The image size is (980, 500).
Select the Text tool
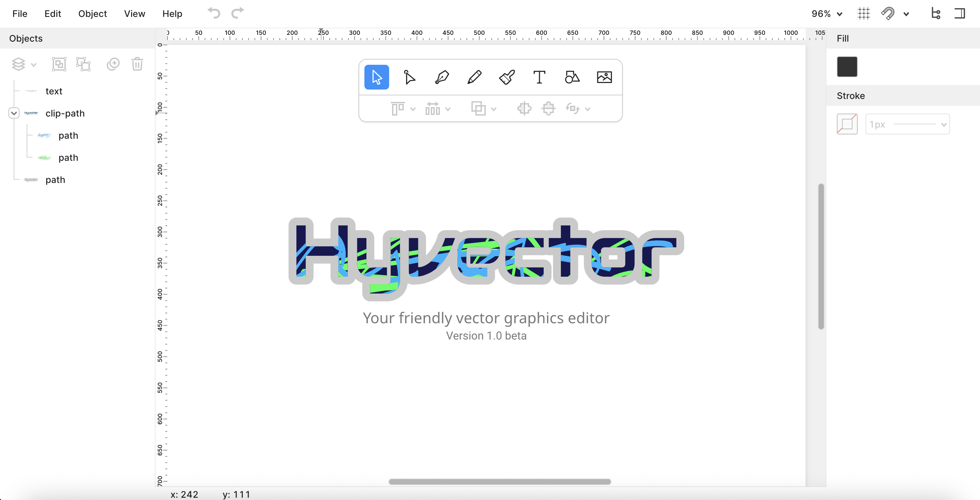(x=539, y=77)
